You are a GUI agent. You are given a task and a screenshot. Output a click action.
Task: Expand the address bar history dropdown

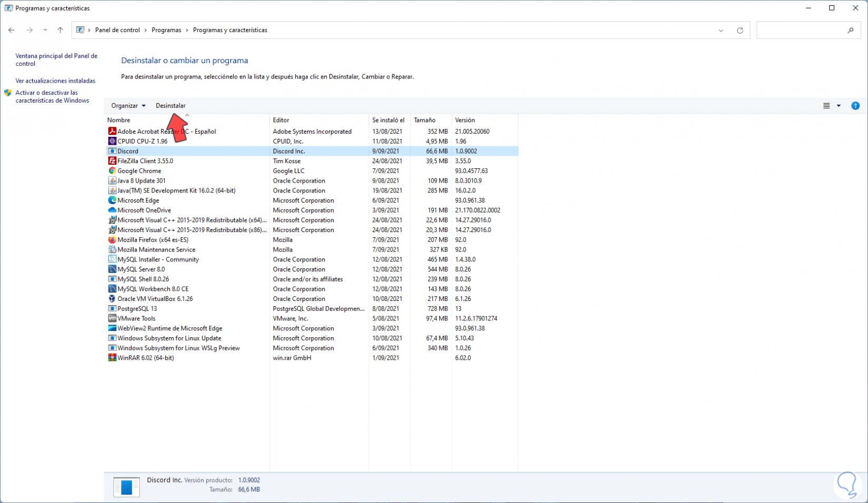click(x=721, y=31)
